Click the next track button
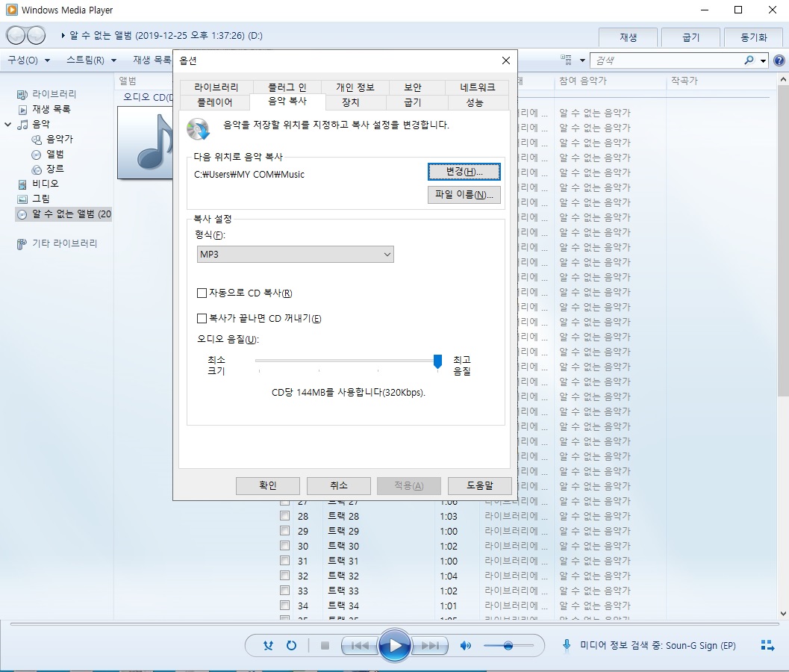 tap(430, 645)
